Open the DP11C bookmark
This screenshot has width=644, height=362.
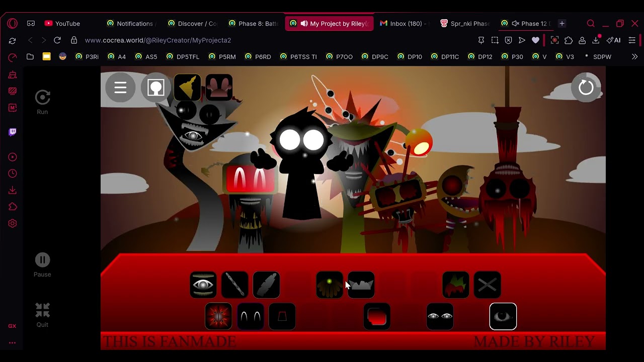pos(445,57)
